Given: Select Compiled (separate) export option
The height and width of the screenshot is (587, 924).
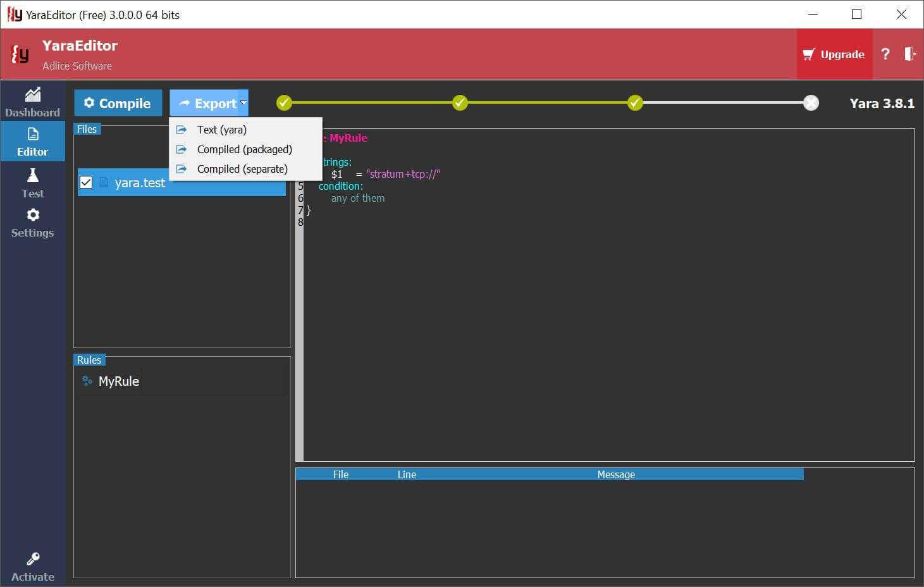Looking at the screenshot, I should pyautogui.click(x=242, y=169).
